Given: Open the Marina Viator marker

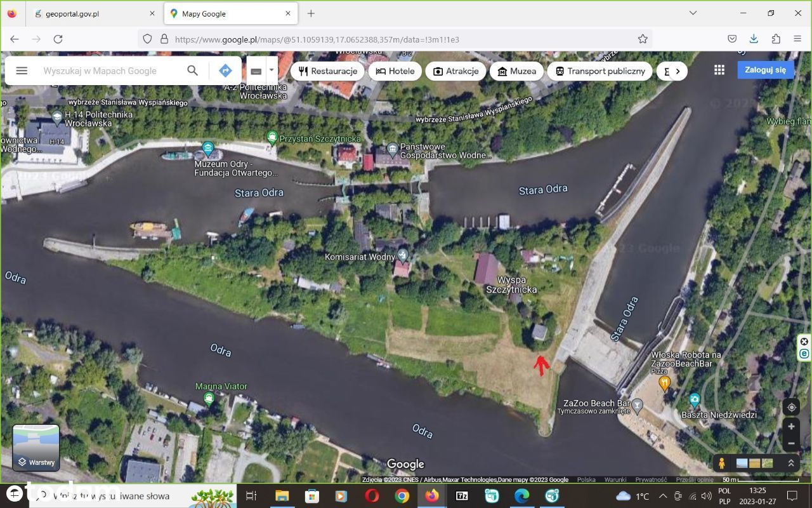Looking at the screenshot, I should [209, 398].
